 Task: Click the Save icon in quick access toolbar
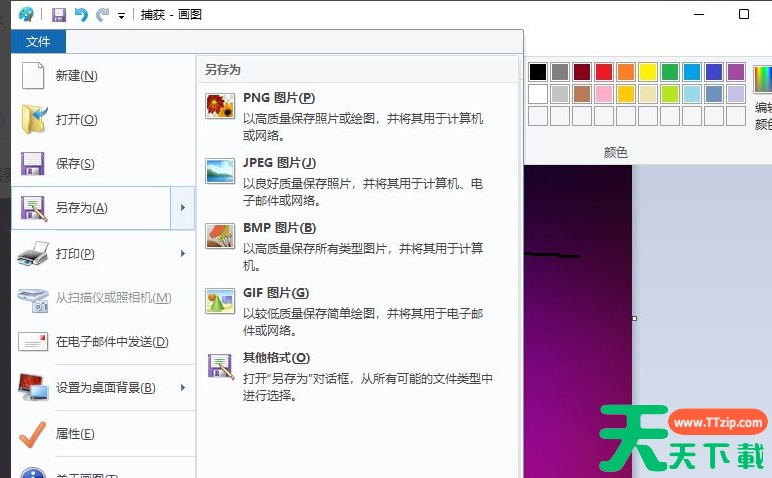[x=59, y=15]
